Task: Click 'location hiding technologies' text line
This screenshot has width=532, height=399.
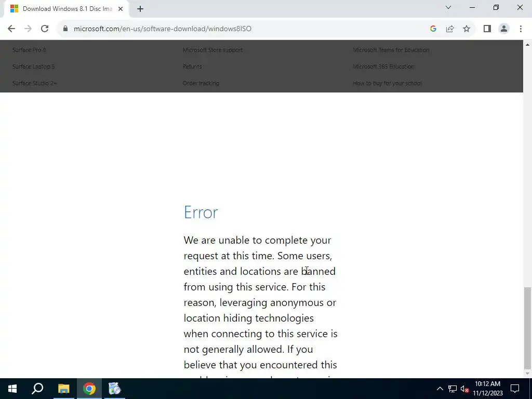Action: [x=249, y=318]
